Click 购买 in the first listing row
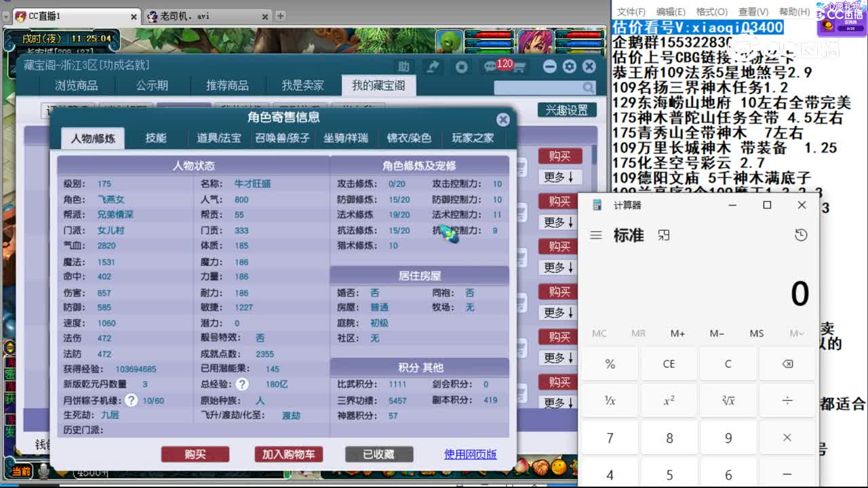Image resolution: width=868 pixels, height=488 pixels. click(x=559, y=156)
